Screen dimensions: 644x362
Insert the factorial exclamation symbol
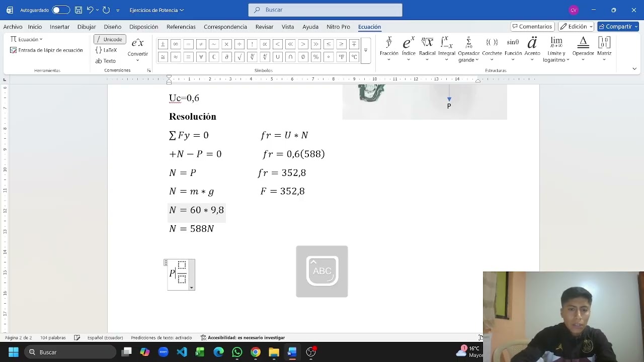(252, 44)
